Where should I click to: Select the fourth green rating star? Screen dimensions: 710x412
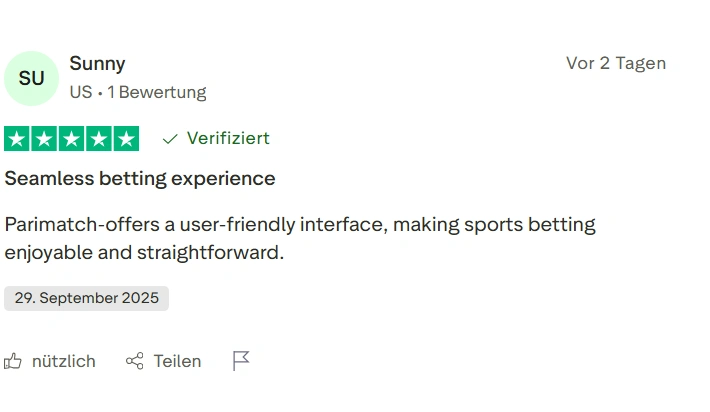pyautogui.click(x=98, y=139)
